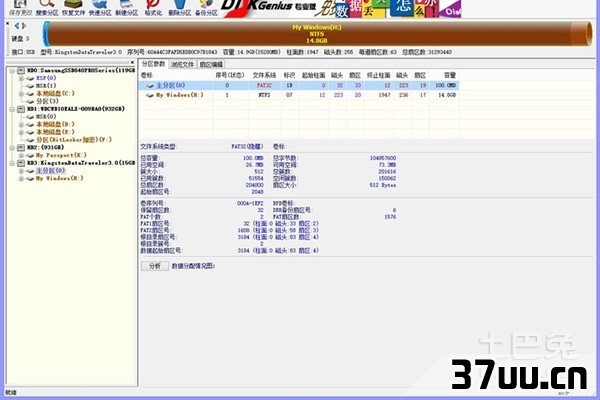This screenshot has width=600, height=400.
Task: Close the disk map panel with its x
Action: point(8,23)
